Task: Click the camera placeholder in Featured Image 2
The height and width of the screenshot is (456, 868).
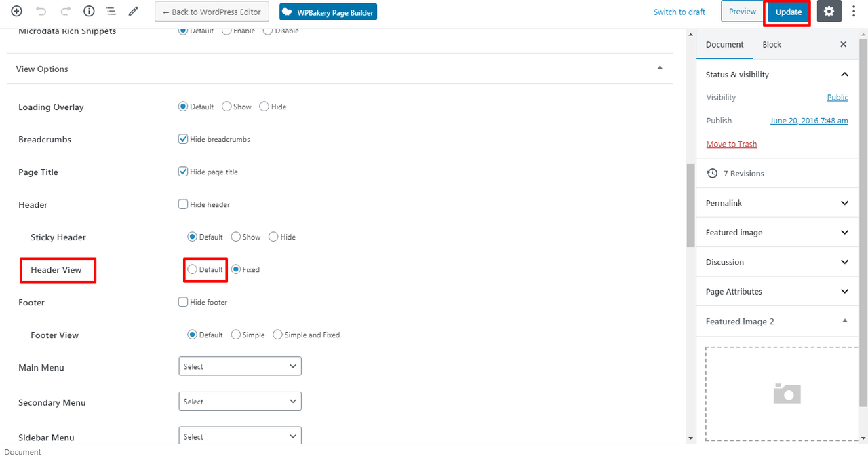Action: pyautogui.click(x=787, y=393)
